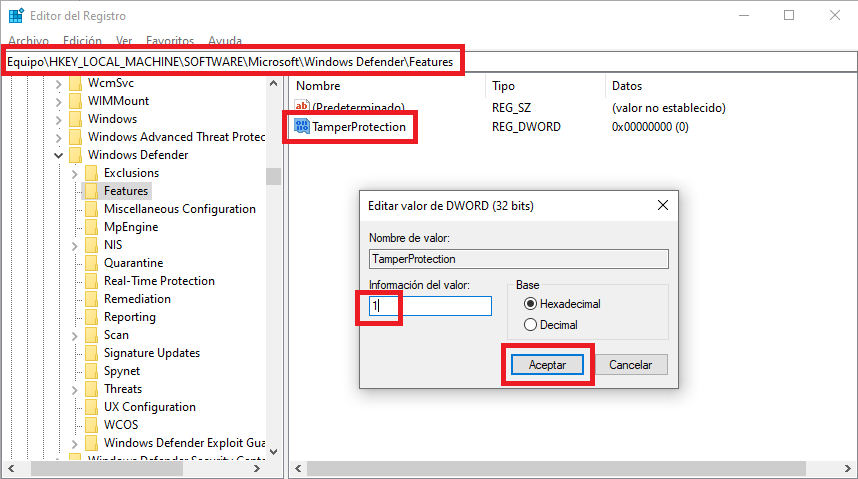Expand the WcmSvc key

point(59,84)
